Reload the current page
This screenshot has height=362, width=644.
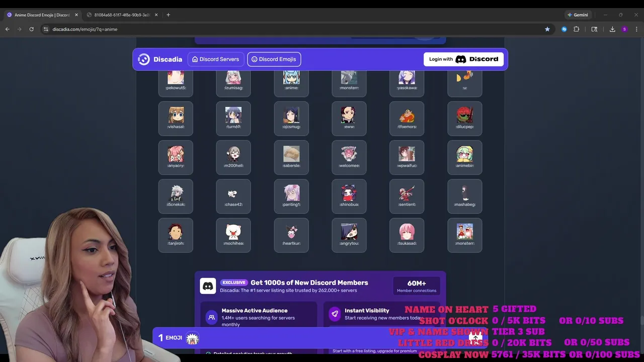tap(31, 29)
